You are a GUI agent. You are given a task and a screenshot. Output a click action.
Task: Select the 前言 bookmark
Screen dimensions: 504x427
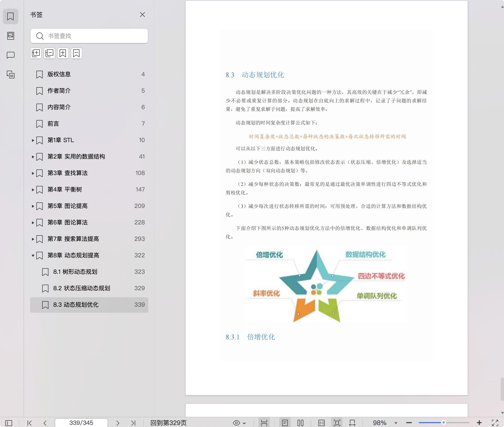[53, 124]
